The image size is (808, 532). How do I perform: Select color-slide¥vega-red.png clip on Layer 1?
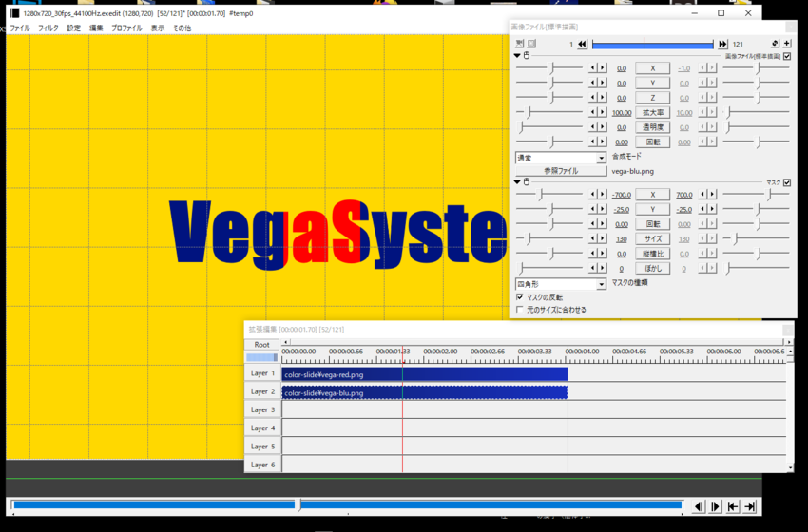click(x=425, y=374)
